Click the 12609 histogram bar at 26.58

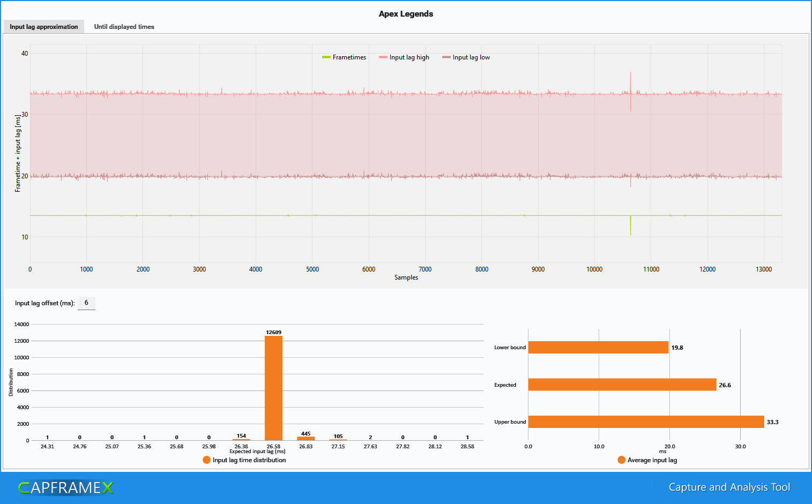point(273,388)
